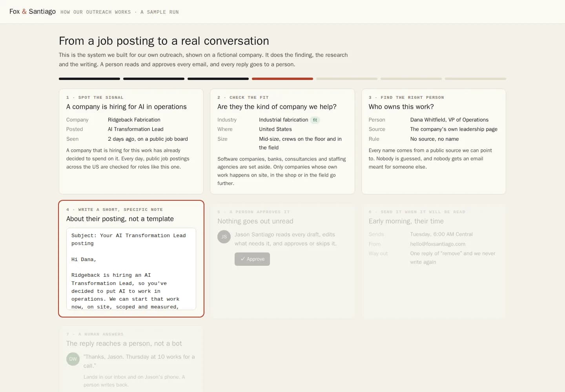Image resolution: width=565 pixels, height=392 pixels.
Task: Click inside the email draft text box
Action: point(131,269)
